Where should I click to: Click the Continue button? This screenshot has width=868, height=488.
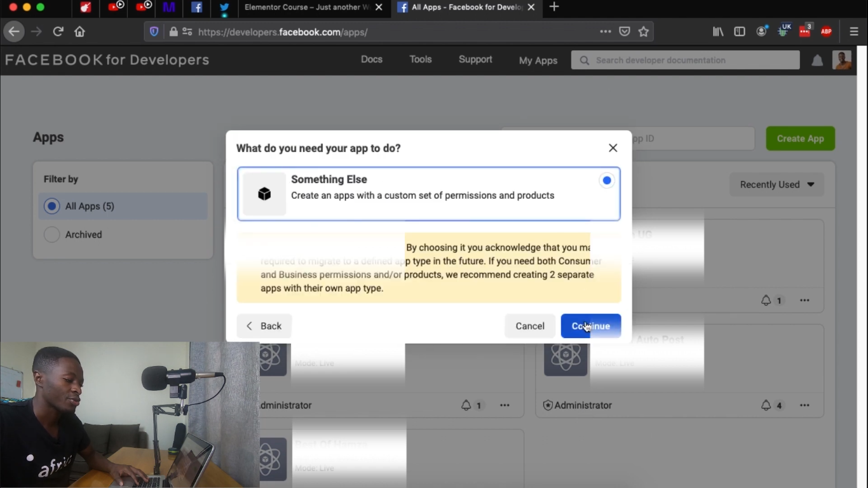pyautogui.click(x=591, y=326)
